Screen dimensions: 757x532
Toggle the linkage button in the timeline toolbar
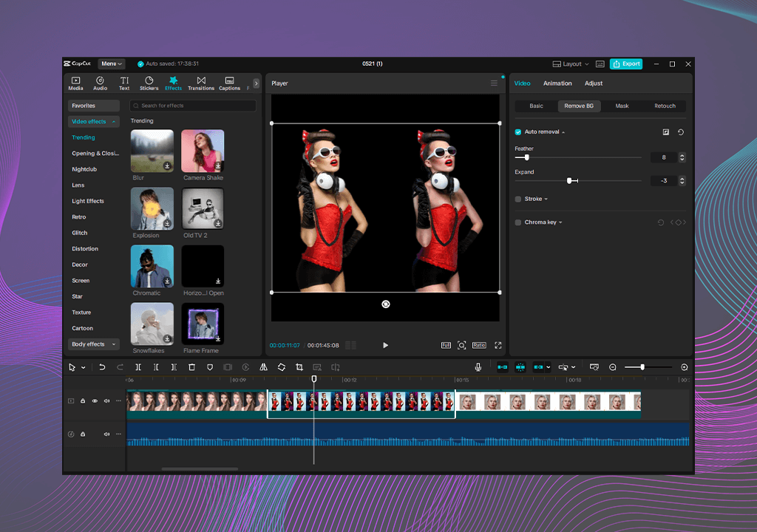click(538, 367)
